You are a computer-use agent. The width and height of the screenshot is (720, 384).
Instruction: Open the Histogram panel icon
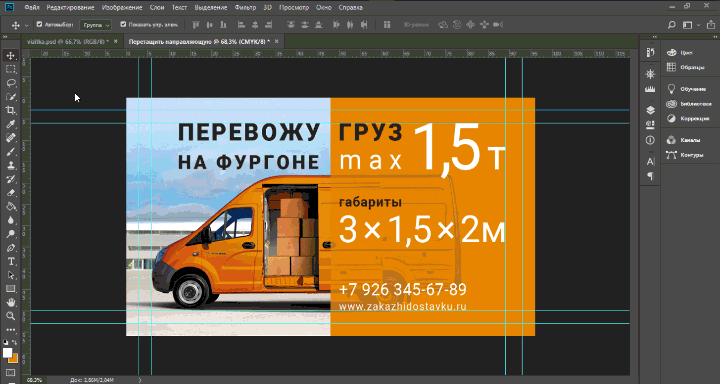click(x=650, y=88)
